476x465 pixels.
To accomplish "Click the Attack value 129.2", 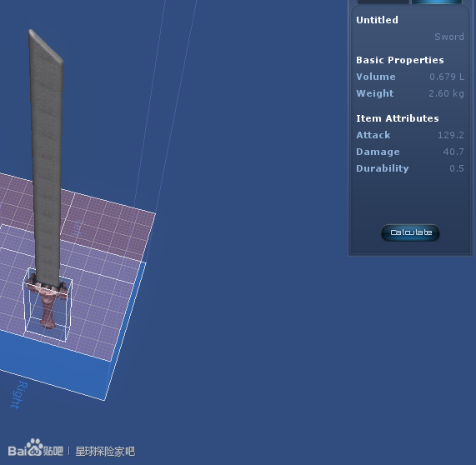I will click(450, 135).
